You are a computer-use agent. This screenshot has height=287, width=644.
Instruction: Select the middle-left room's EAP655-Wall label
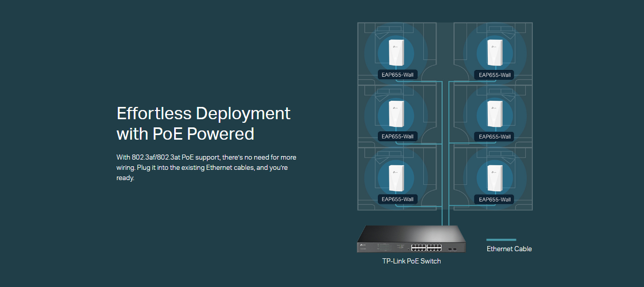click(397, 137)
